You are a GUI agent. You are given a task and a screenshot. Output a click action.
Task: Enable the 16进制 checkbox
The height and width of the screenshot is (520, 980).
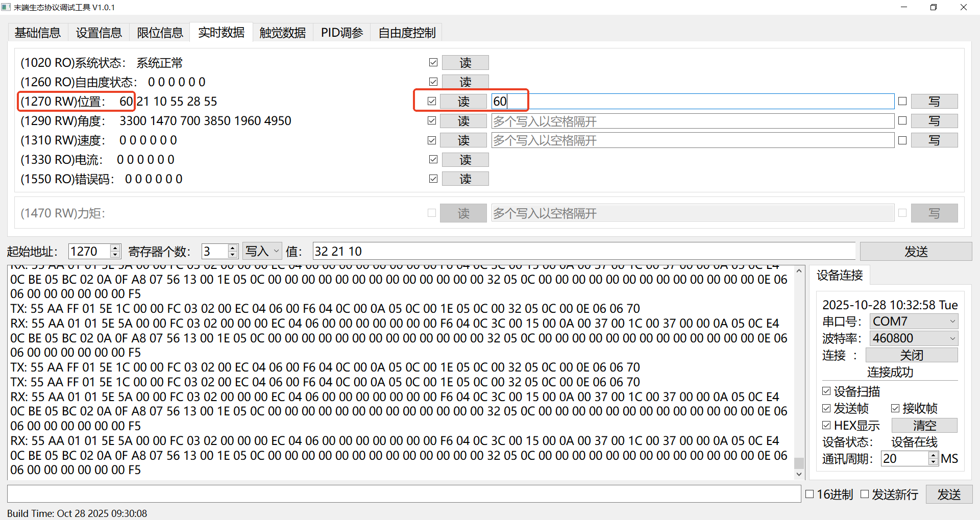810,494
